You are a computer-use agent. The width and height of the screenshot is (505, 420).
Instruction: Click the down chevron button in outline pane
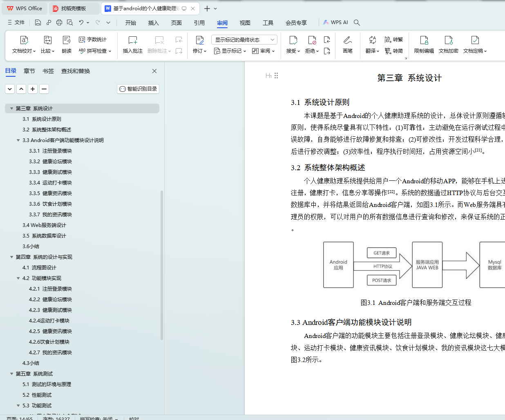click(10, 89)
